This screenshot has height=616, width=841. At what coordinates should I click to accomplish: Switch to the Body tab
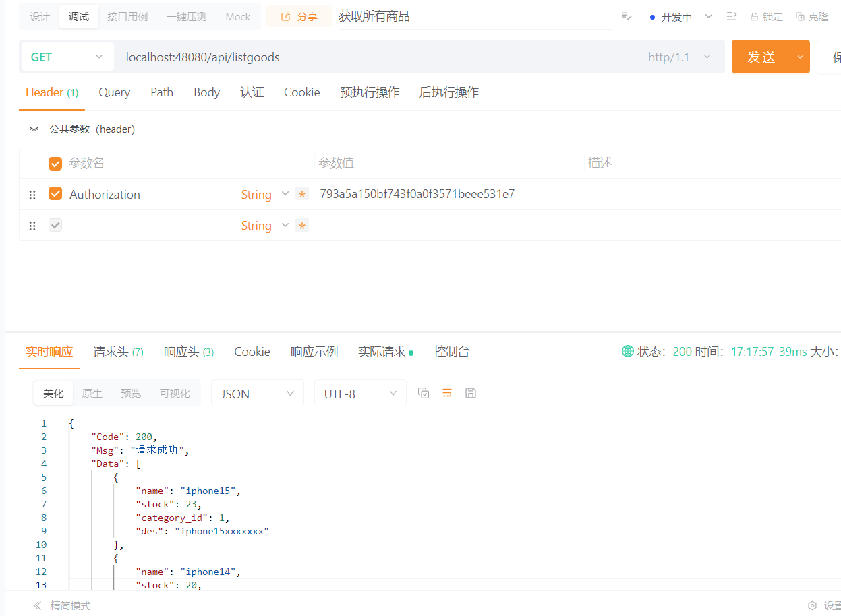tap(206, 92)
